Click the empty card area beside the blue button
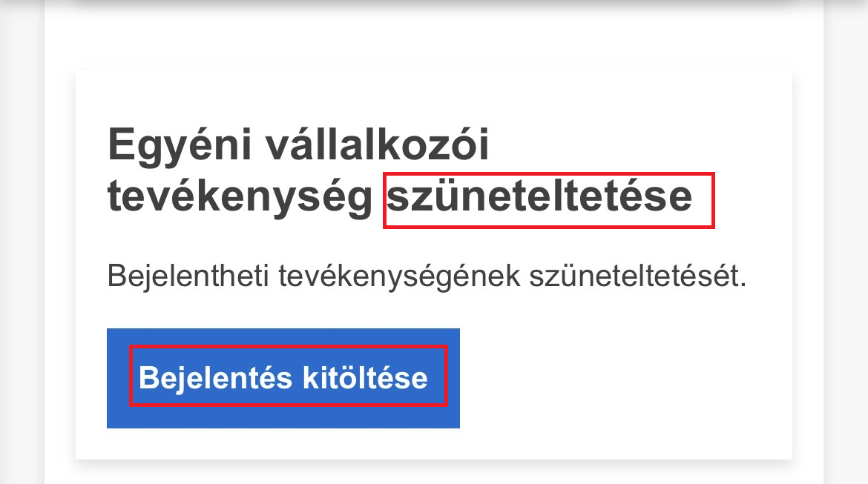The image size is (868, 484). pos(623,378)
